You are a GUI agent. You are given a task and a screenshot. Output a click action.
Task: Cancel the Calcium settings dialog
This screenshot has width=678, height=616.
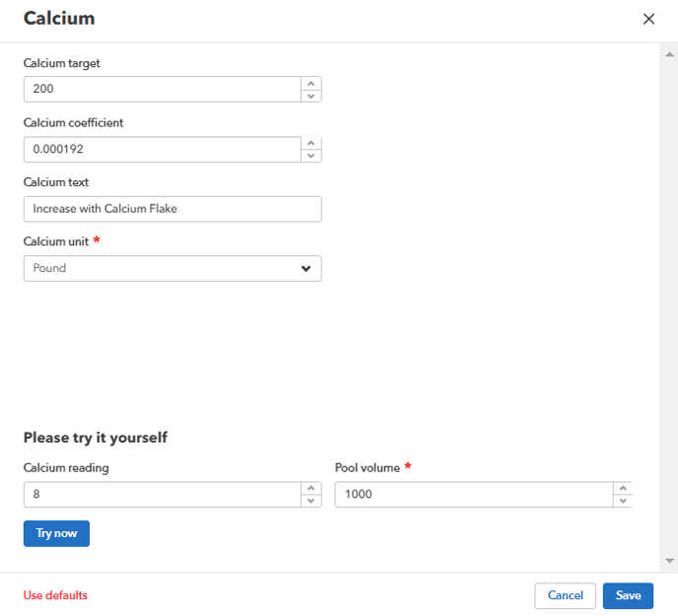(x=565, y=595)
